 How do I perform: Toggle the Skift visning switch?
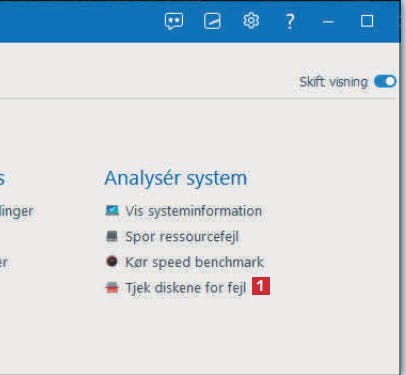(x=385, y=81)
